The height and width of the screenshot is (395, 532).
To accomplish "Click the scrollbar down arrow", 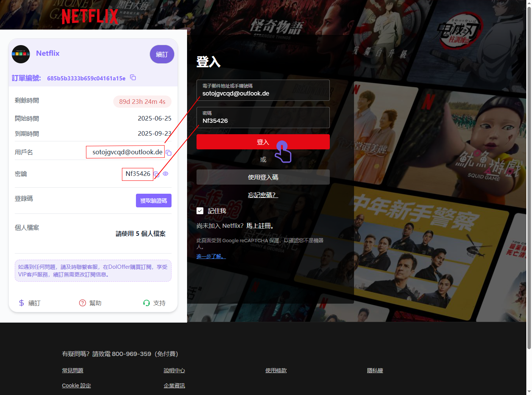I will click(x=529, y=392).
